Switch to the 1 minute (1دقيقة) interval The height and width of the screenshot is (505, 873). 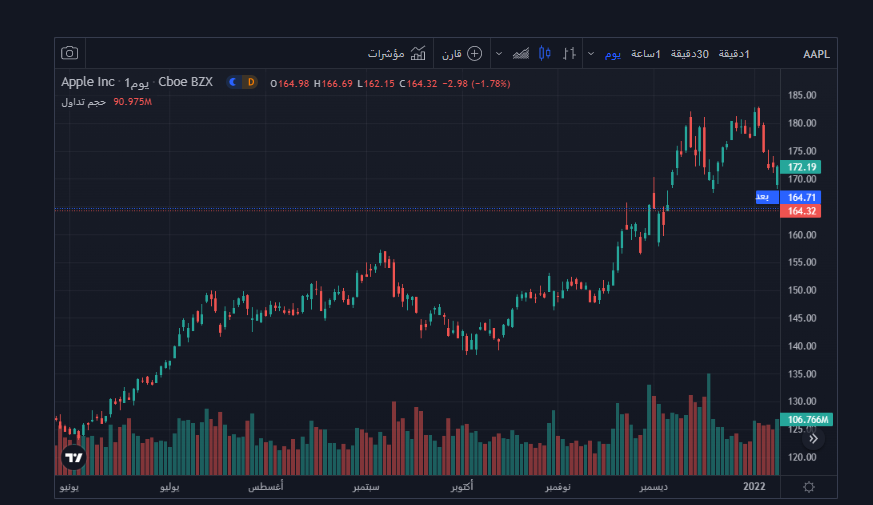(734, 54)
